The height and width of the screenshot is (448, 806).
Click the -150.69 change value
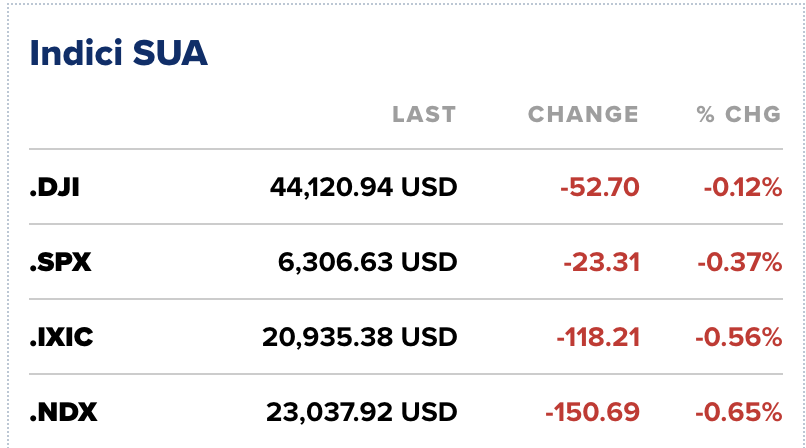592,412
